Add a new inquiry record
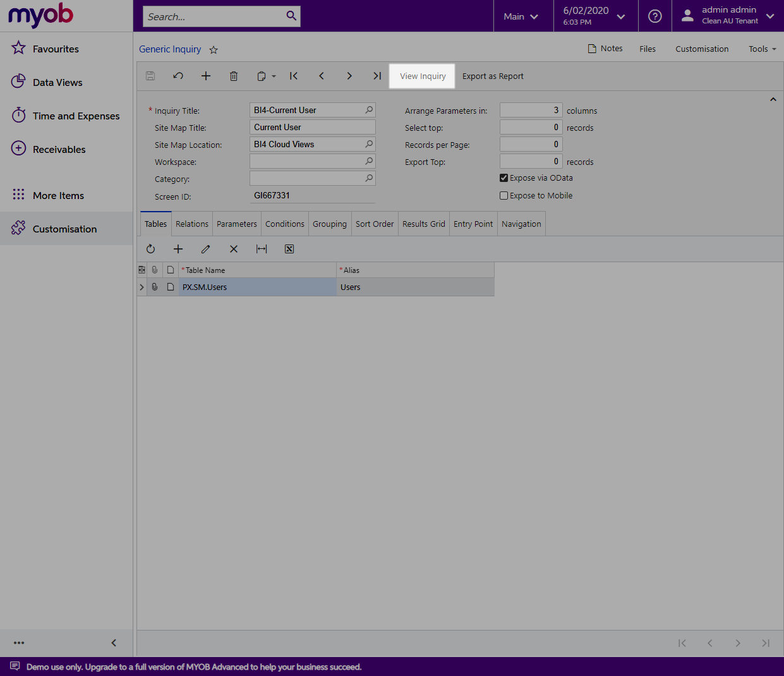 (x=206, y=76)
